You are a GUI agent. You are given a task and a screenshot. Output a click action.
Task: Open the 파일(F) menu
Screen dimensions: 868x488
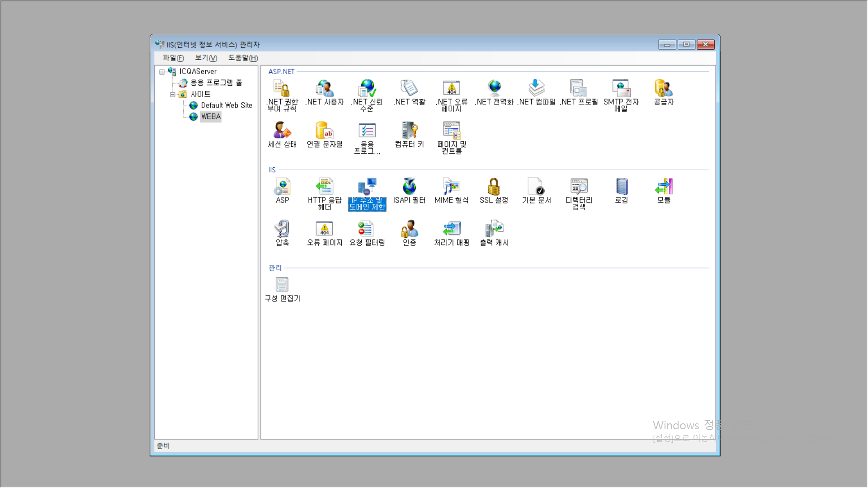(173, 58)
